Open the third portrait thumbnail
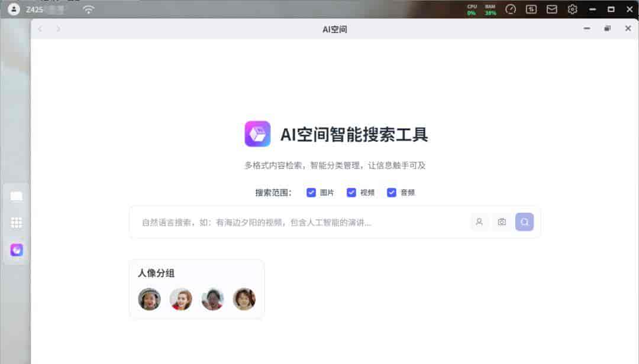The width and height of the screenshot is (639, 364). [x=213, y=299]
